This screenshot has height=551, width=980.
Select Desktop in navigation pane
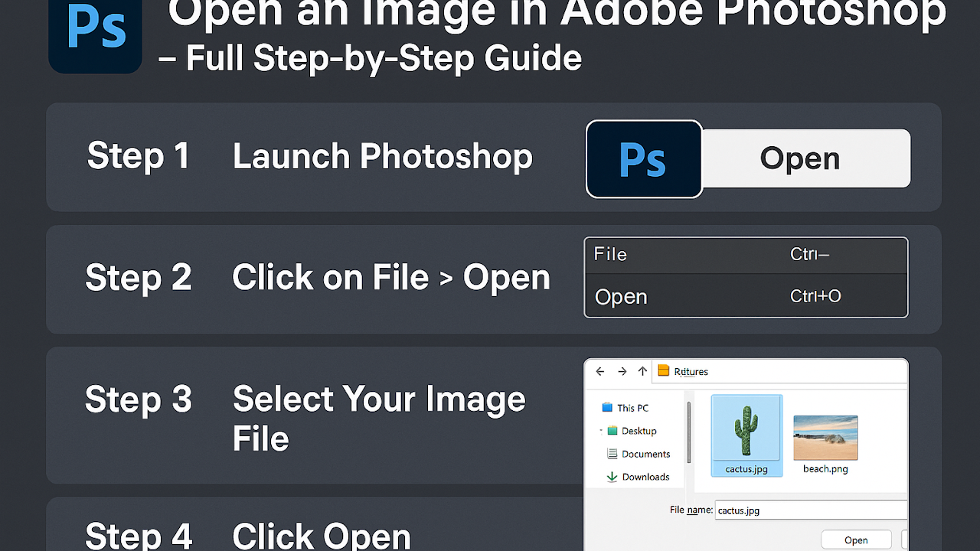(632, 431)
